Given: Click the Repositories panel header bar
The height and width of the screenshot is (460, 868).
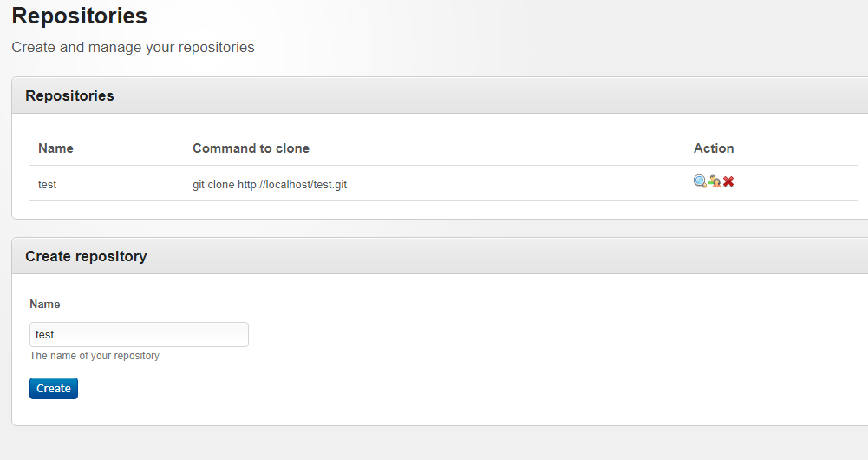Looking at the screenshot, I should coord(434,95).
